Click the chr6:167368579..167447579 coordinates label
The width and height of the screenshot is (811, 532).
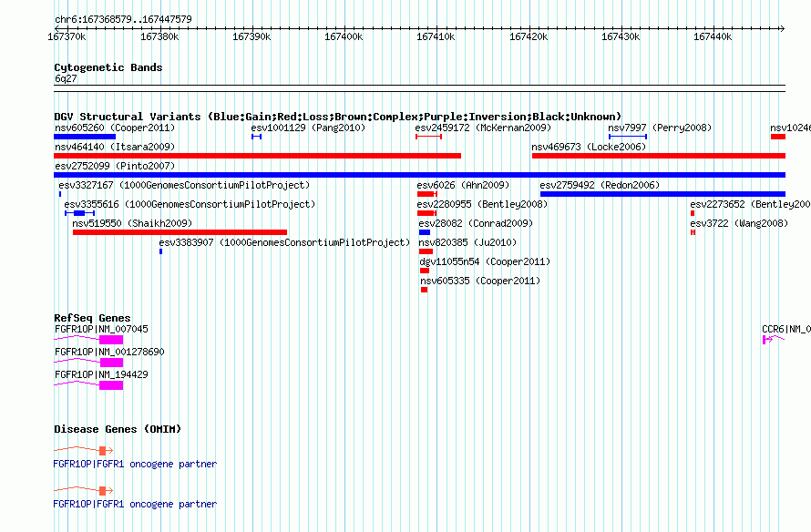click(x=123, y=19)
